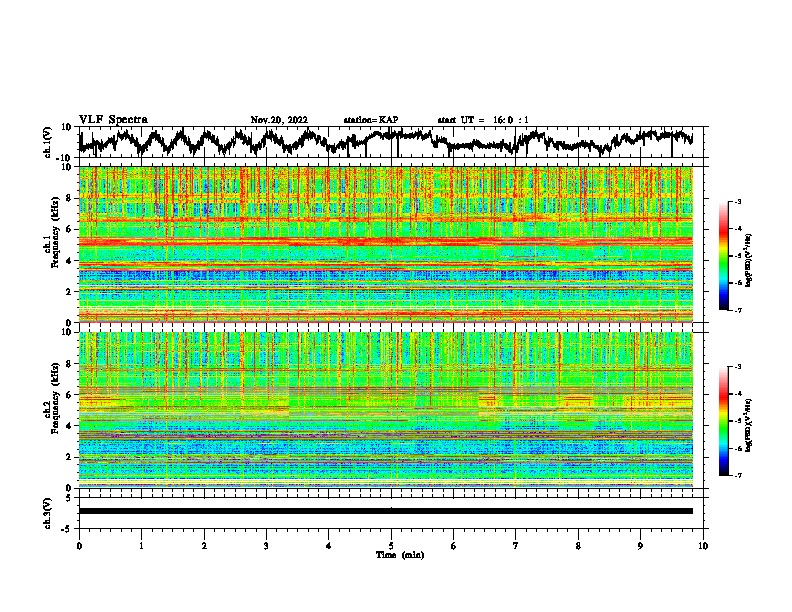Click the "ch.1(V)" waveform axis label
Image resolution: width=792 pixels, height=612 pixels.
point(48,142)
